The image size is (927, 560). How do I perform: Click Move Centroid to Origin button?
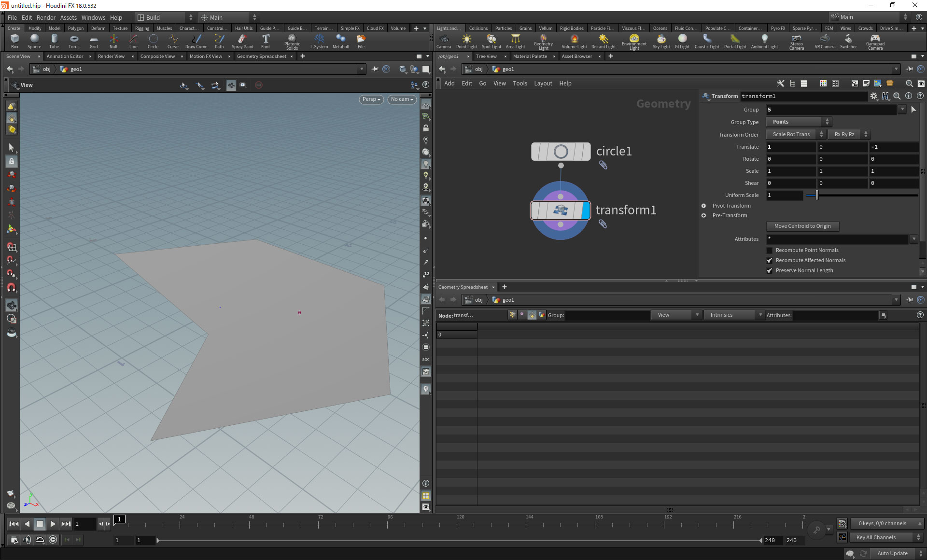tap(802, 226)
